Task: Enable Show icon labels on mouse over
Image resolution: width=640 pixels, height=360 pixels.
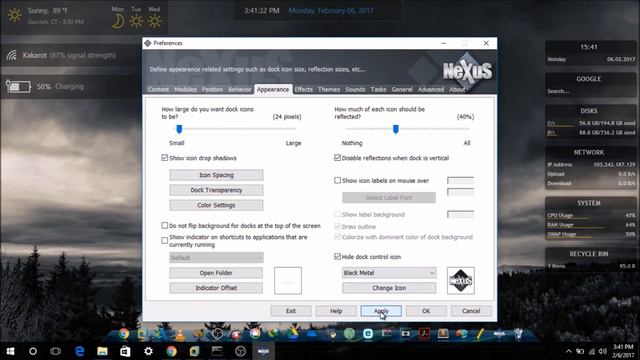Action: click(x=337, y=180)
